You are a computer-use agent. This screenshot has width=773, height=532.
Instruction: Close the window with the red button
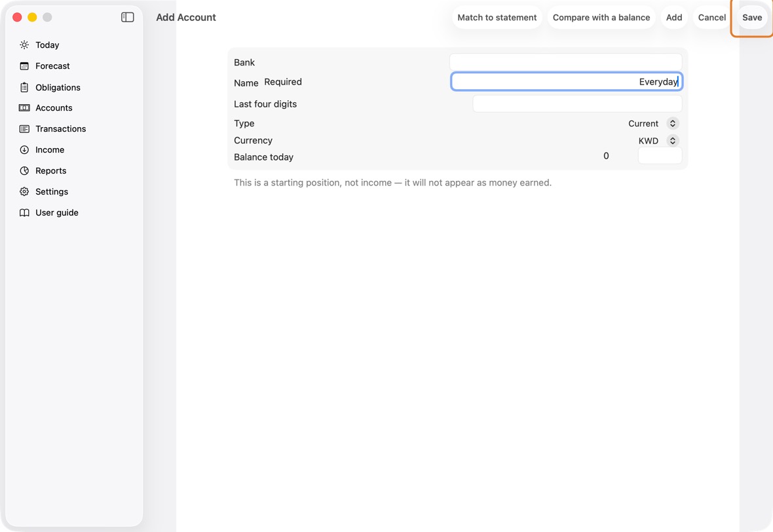click(x=17, y=17)
